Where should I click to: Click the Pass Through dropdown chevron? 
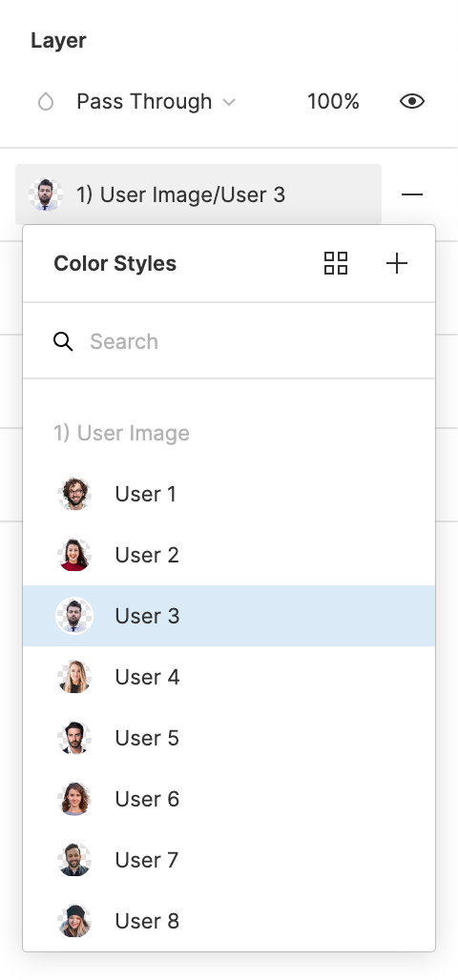pyautogui.click(x=229, y=102)
